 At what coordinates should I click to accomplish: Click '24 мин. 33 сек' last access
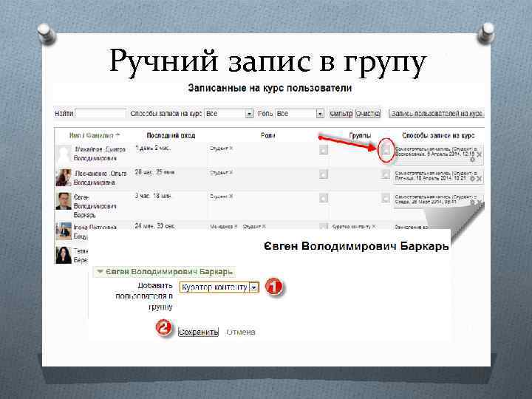pos(154,225)
